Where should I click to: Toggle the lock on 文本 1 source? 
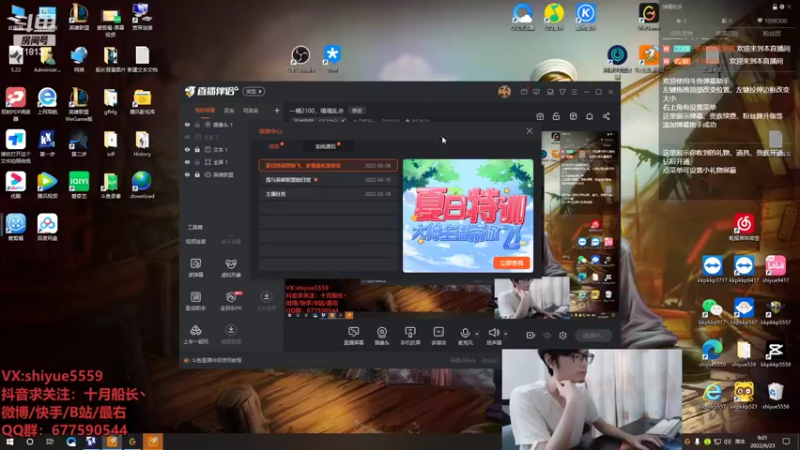[x=197, y=150]
